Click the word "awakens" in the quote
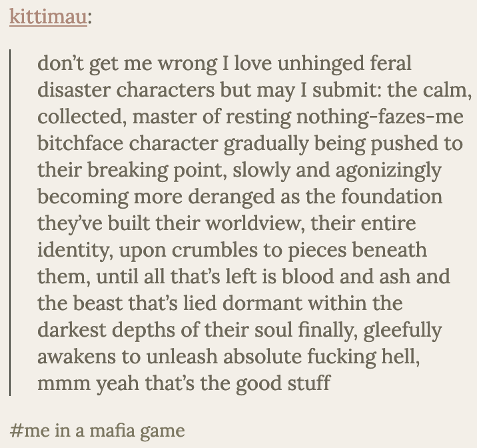The width and height of the screenshot is (477, 448). pos(77,357)
